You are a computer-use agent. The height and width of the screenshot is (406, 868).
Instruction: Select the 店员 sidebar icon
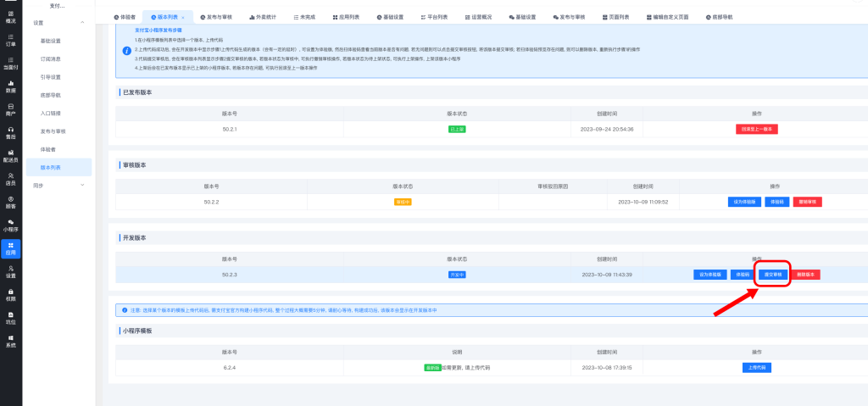pos(11,178)
